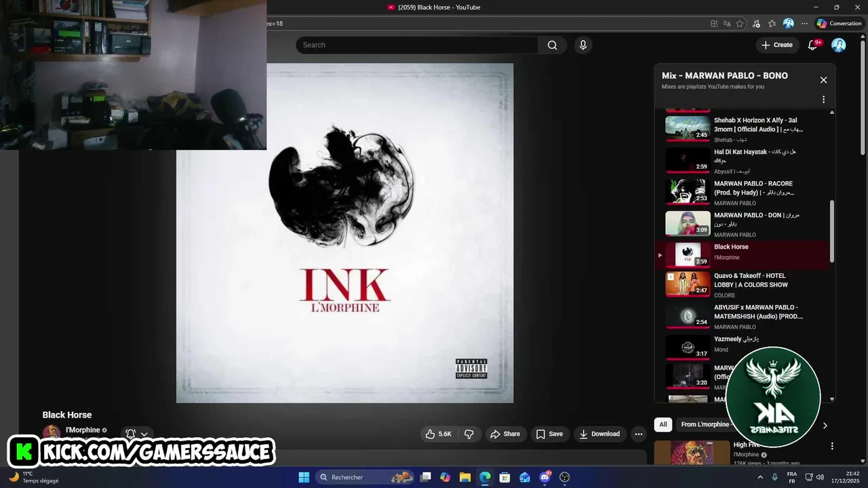Open the High Five suggested video thumbnail
The image size is (868, 488).
coord(692,453)
